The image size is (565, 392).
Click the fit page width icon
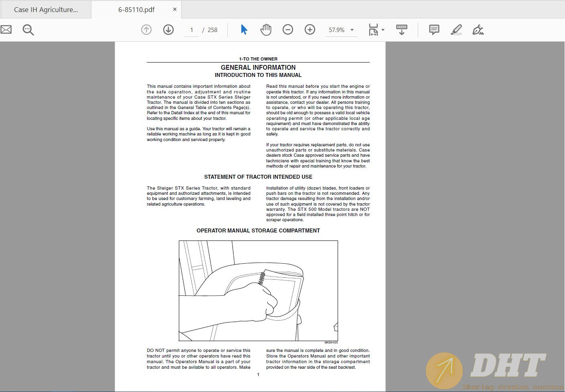click(373, 30)
